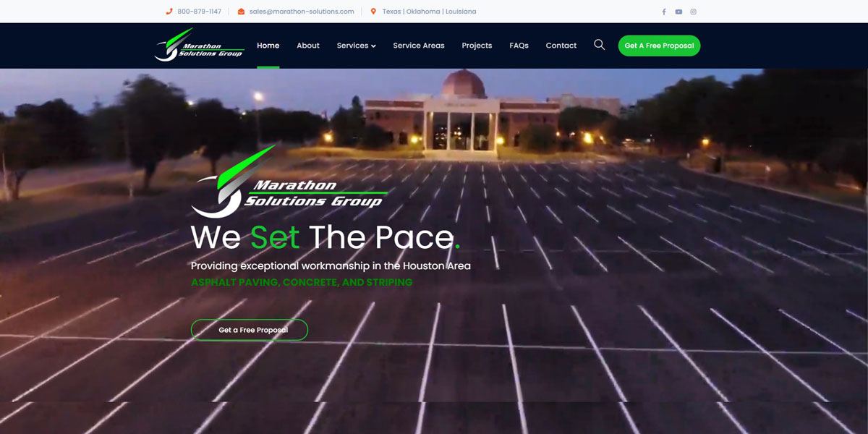Click the envelope email icon
This screenshot has width=868, height=434.
[241, 12]
